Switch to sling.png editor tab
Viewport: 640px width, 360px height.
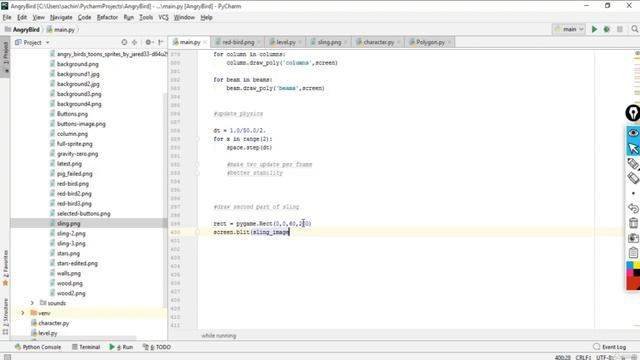(x=329, y=42)
